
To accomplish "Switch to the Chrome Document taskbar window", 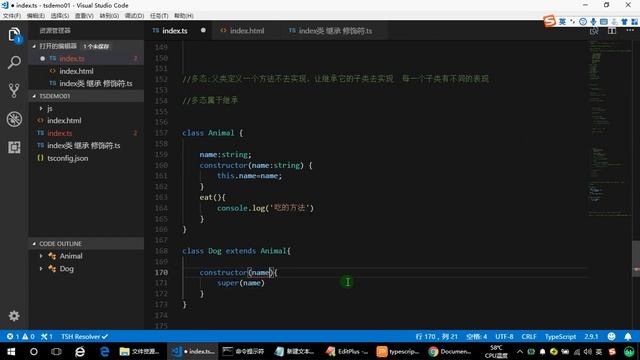I will [450, 351].
